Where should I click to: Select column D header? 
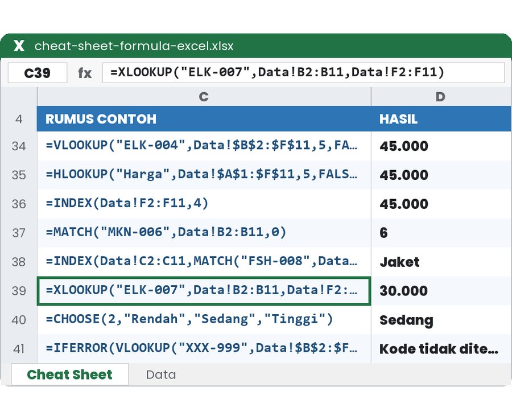pos(441,97)
